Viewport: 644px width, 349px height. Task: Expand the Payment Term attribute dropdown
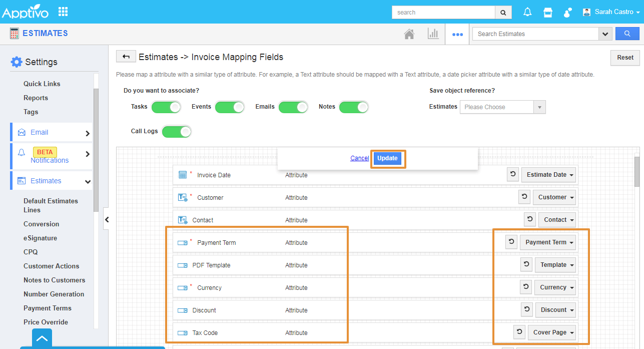pos(548,242)
